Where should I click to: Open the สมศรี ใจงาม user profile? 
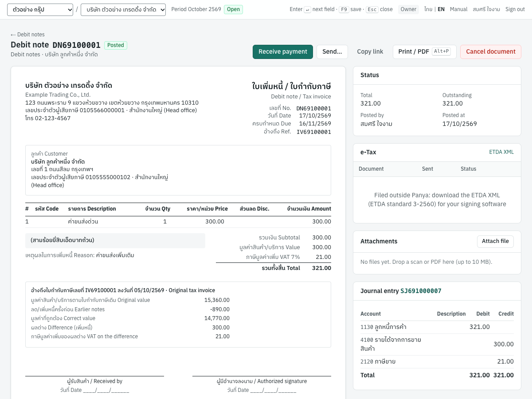pos(486,9)
